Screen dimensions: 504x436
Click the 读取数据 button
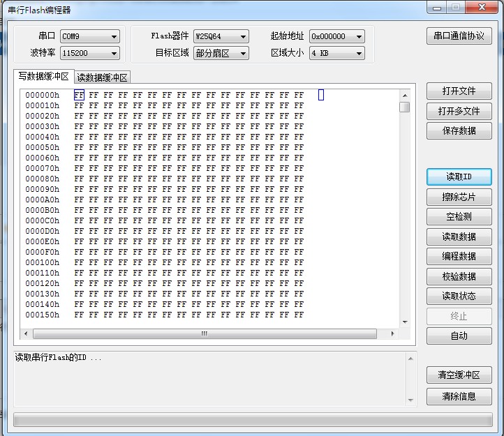(459, 236)
